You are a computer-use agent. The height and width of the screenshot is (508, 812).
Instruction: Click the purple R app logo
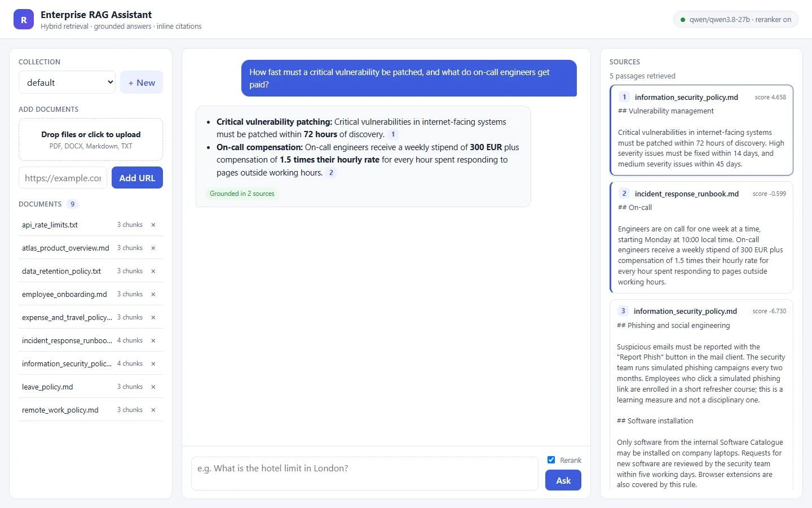point(24,19)
